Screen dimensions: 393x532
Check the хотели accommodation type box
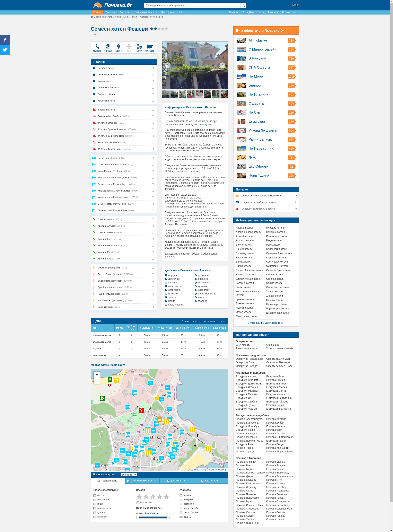[x=94, y=495]
